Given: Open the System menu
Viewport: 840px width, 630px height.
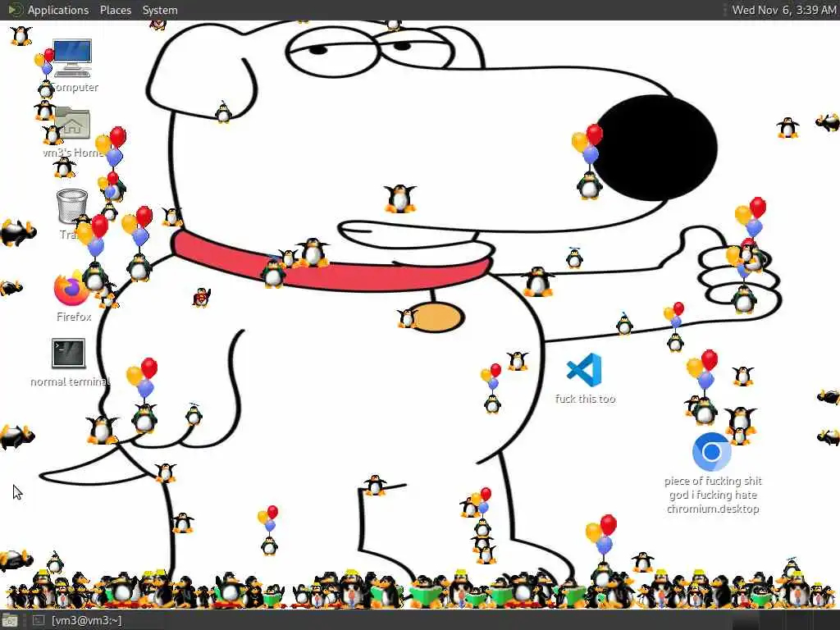Looking at the screenshot, I should tap(160, 10).
